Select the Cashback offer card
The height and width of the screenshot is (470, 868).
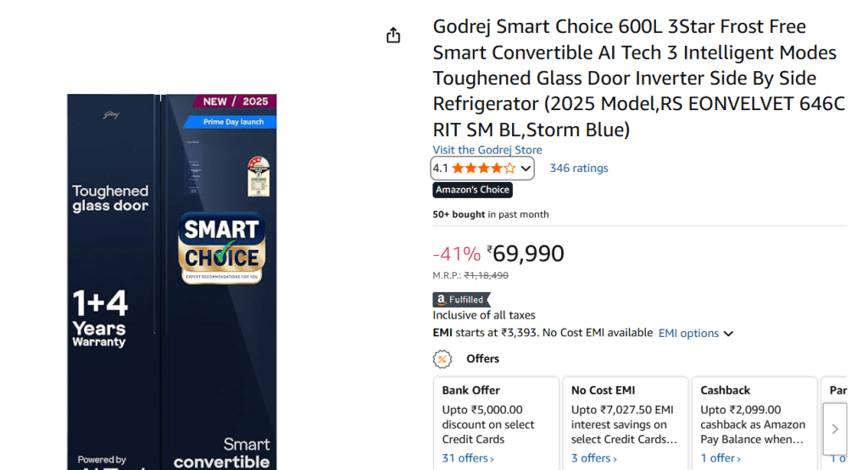(x=754, y=415)
